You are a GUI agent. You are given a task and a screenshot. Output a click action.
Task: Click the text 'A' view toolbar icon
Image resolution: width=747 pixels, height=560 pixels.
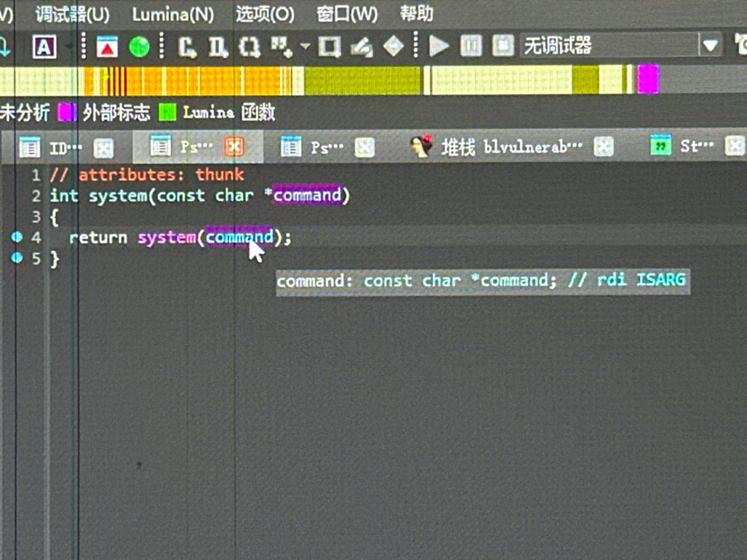click(x=44, y=47)
